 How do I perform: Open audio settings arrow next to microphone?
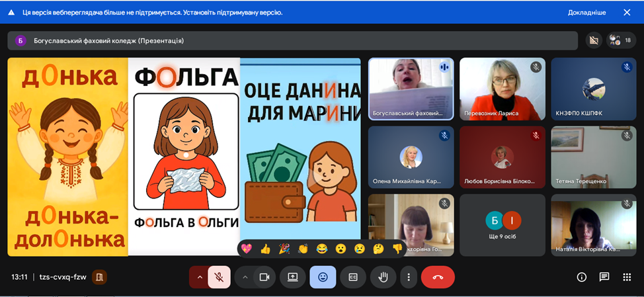click(200, 277)
